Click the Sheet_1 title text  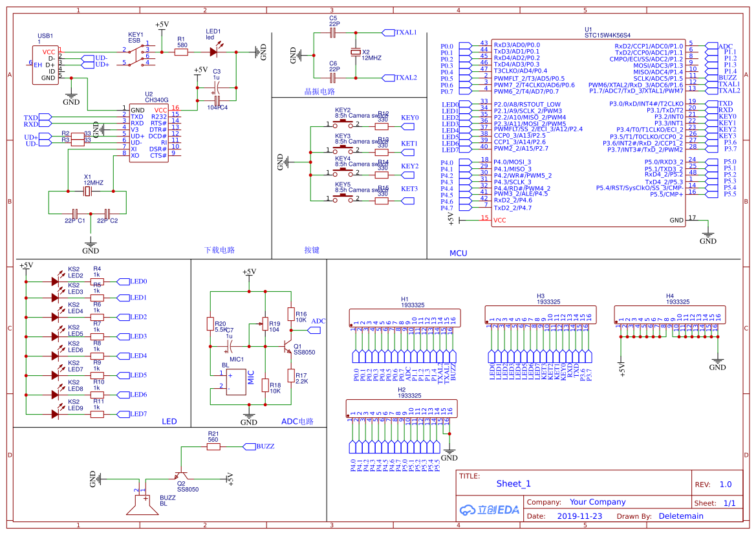pyautogui.click(x=514, y=483)
